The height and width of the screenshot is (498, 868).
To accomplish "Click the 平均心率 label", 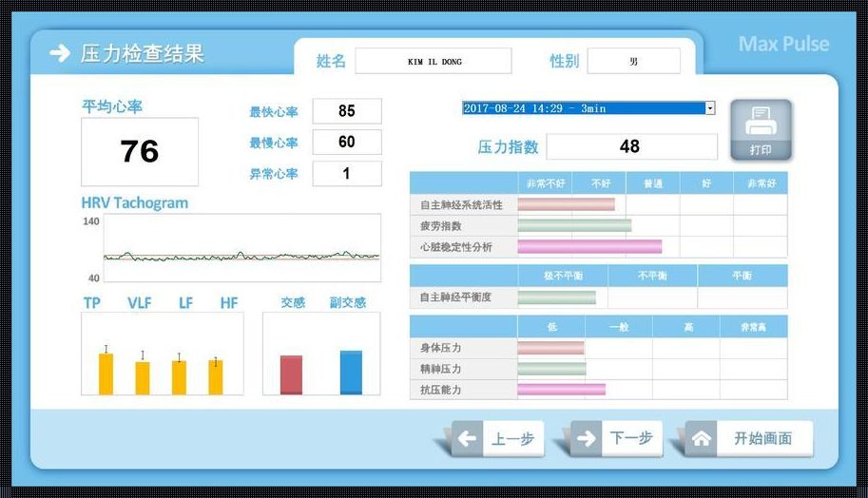I will click(112, 106).
